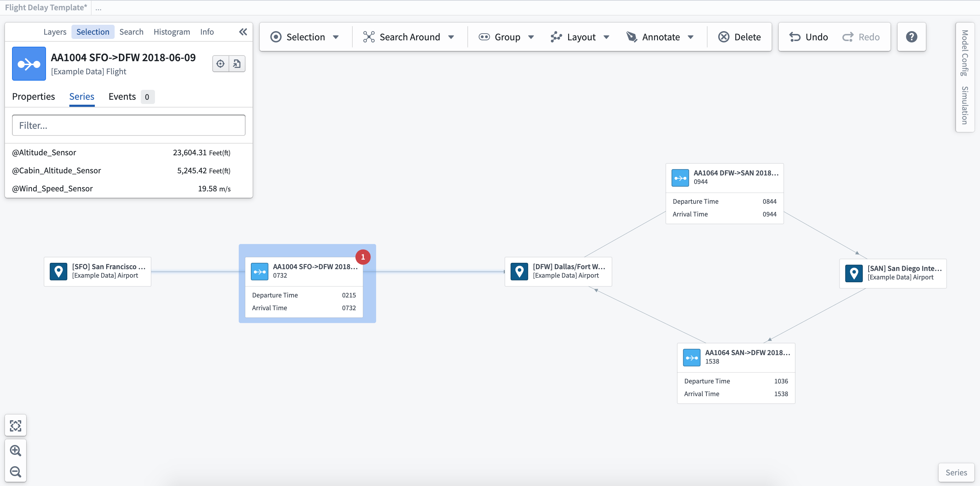The width and height of the screenshot is (980, 486).
Task: Click the DFW airport pin icon
Action: (x=519, y=272)
